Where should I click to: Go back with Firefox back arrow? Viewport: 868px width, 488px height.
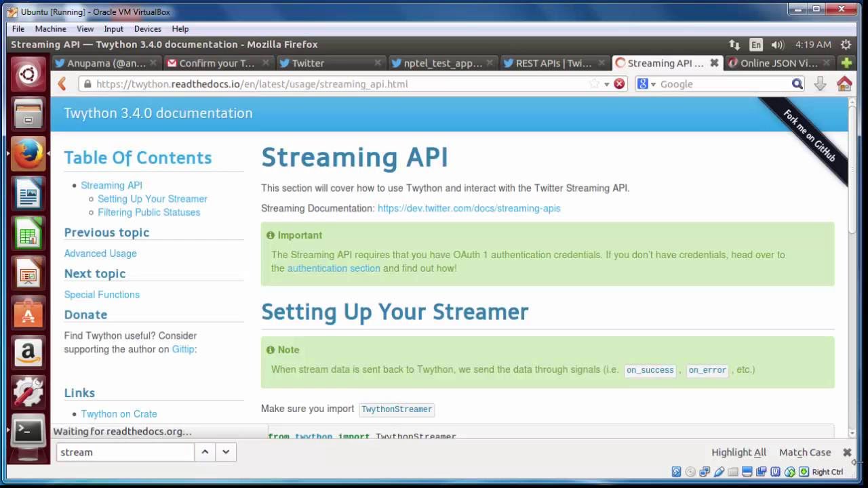pos(62,83)
